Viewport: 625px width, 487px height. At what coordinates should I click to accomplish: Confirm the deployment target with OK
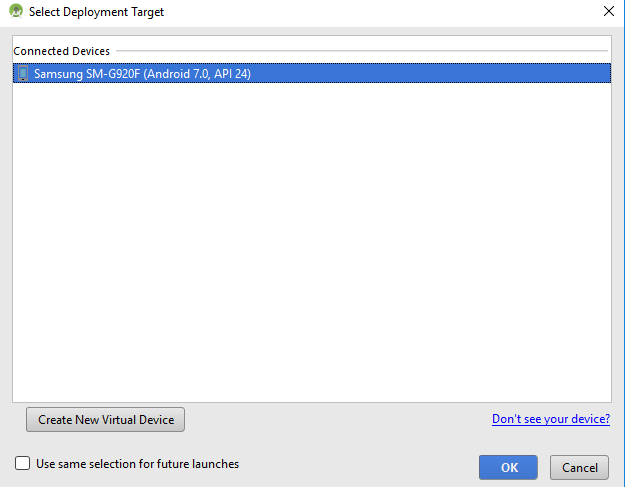[509, 467]
